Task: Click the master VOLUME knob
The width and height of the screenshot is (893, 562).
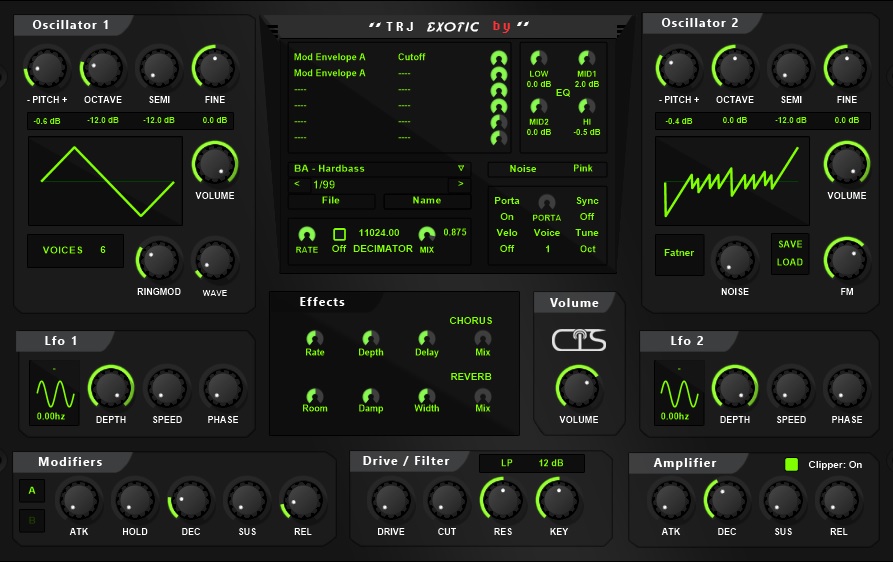Action: click(x=579, y=388)
